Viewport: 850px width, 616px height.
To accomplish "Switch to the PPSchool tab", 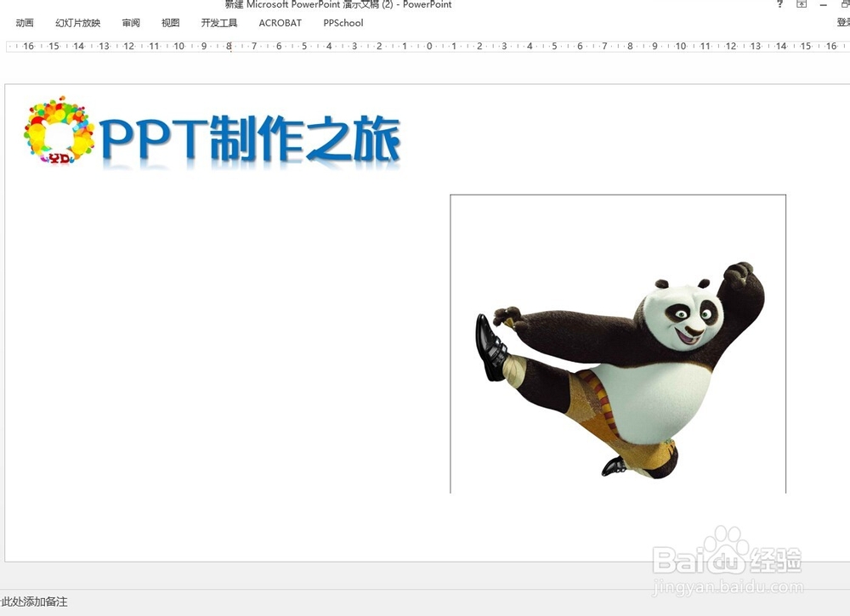I will (x=343, y=23).
